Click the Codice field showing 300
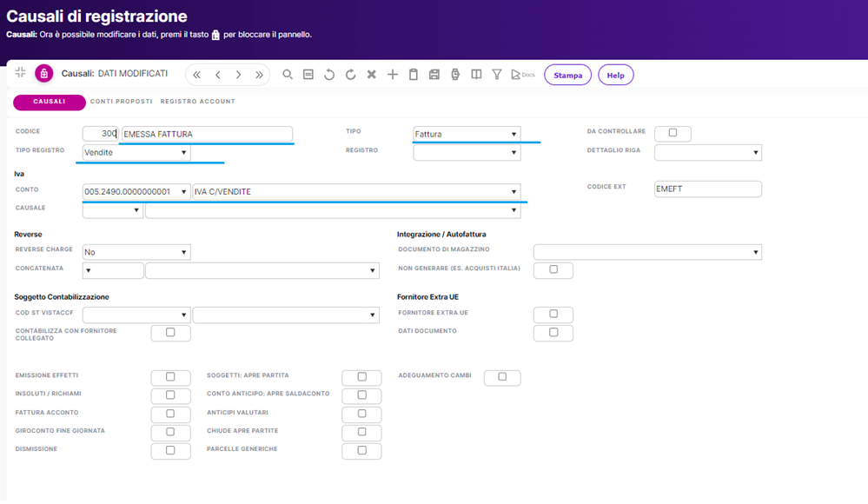This screenshot has width=868, height=504. pyautogui.click(x=100, y=134)
